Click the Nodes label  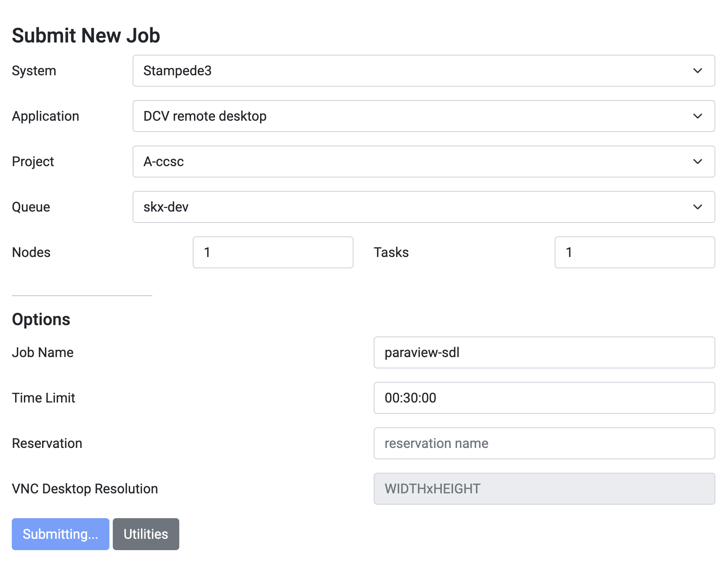pyautogui.click(x=31, y=252)
